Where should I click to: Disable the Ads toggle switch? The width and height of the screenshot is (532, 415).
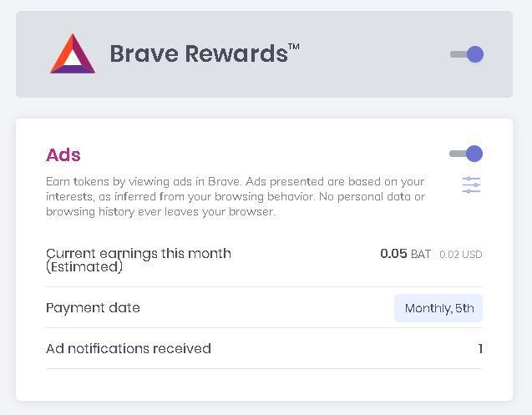(466, 154)
